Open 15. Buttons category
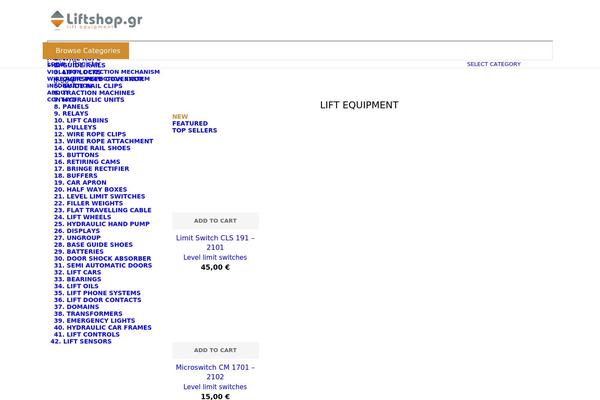This screenshot has height=400, width=600. pyautogui.click(x=77, y=155)
